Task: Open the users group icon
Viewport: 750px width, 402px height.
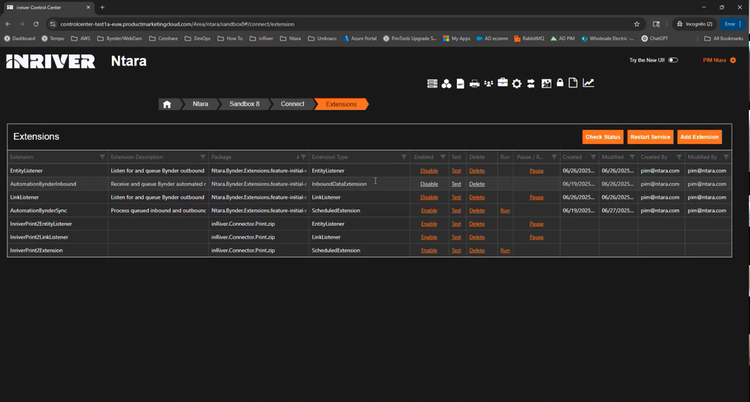Action: 488,83
